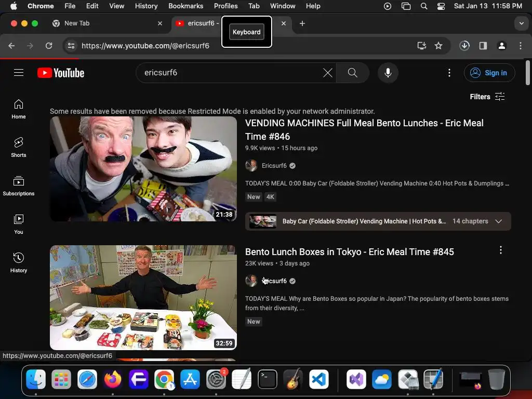Click the install app icon in address bar
532x399 pixels.
click(x=421, y=46)
